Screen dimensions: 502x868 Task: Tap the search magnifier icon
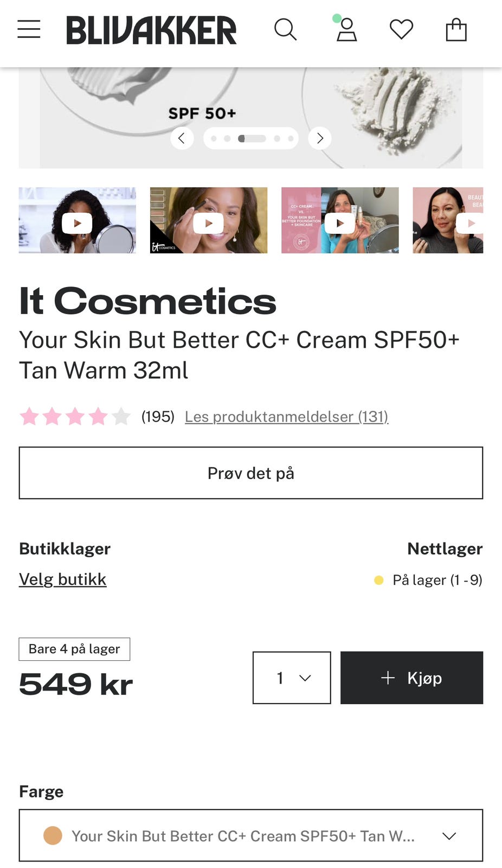pos(285,30)
